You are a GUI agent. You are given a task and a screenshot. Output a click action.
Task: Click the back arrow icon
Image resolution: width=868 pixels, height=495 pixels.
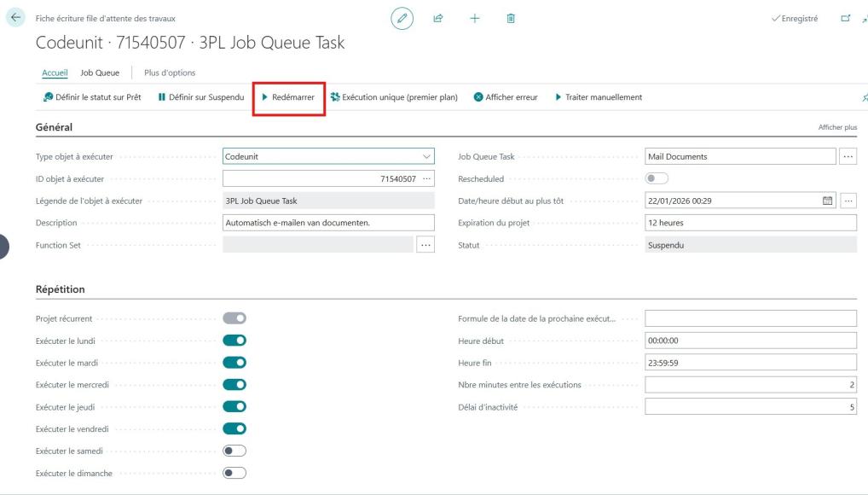coord(13,19)
